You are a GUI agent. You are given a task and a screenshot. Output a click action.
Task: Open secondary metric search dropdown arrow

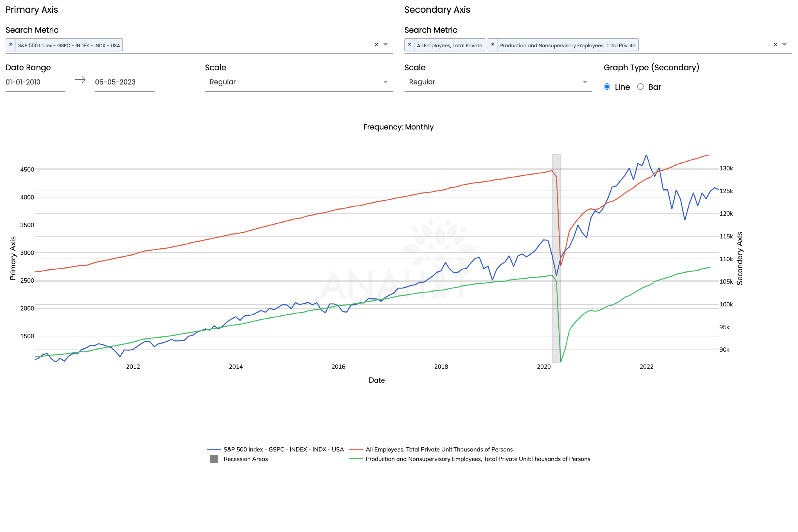pos(784,45)
